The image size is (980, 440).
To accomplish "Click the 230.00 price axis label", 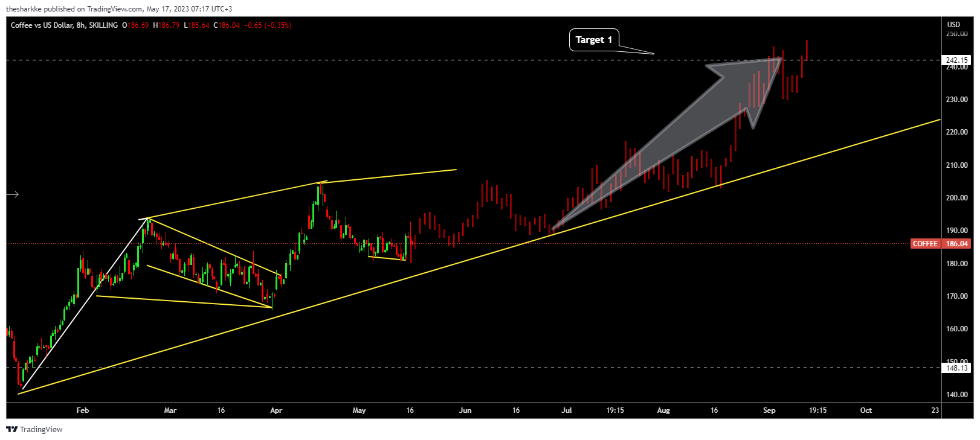I will 956,100.
